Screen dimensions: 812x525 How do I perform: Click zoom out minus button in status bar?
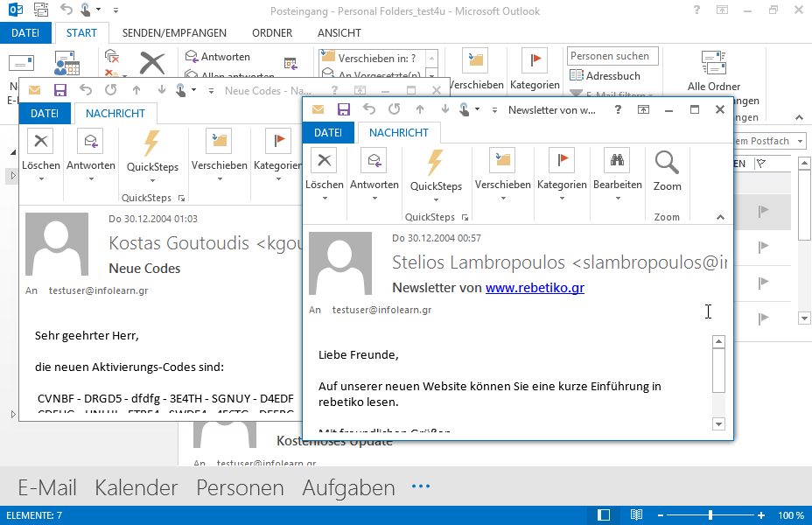(661, 515)
